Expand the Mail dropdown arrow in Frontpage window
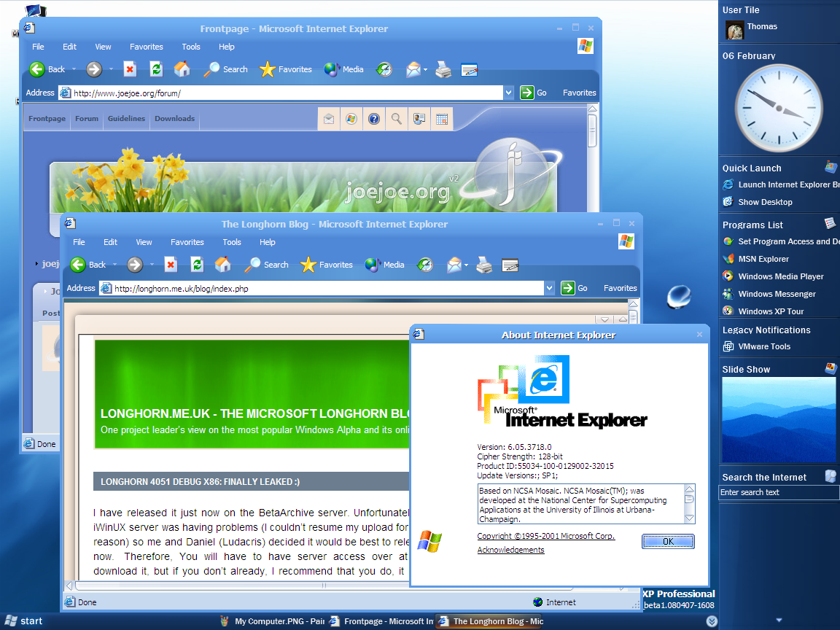The width and height of the screenshot is (840, 630). point(425,70)
